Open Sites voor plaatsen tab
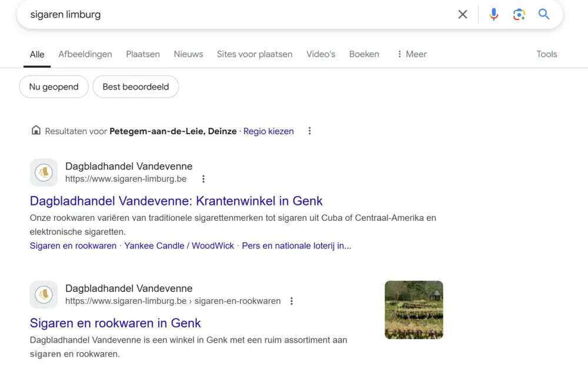The width and height of the screenshot is (588, 368). pyautogui.click(x=255, y=54)
